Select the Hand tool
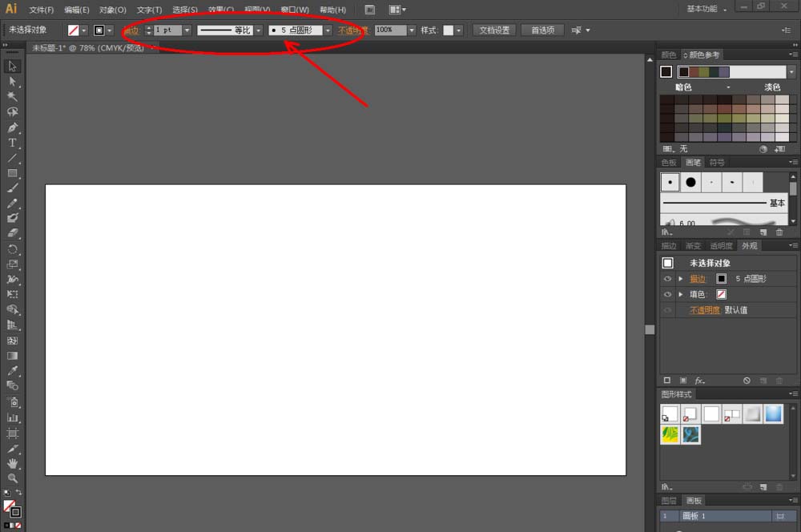Image resolution: width=801 pixels, height=532 pixels. (12, 464)
